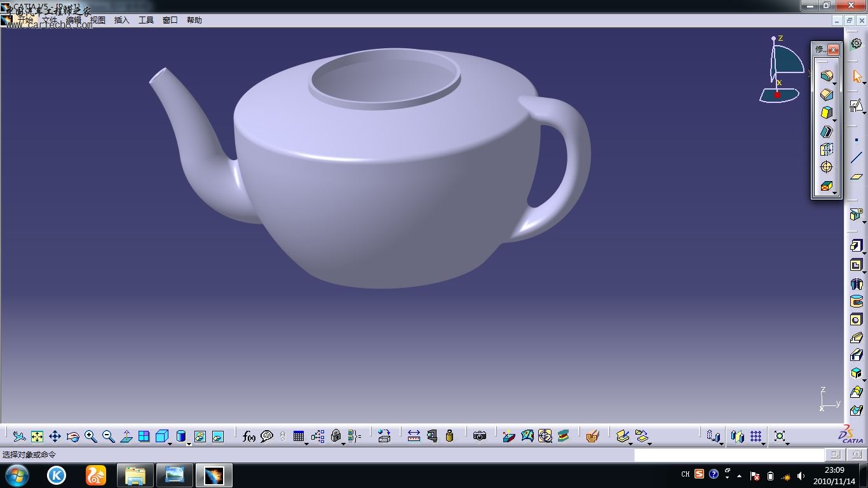Click the Fit All In view icon
The width and height of the screenshot is (868, 488).
[x=37, y=436]
